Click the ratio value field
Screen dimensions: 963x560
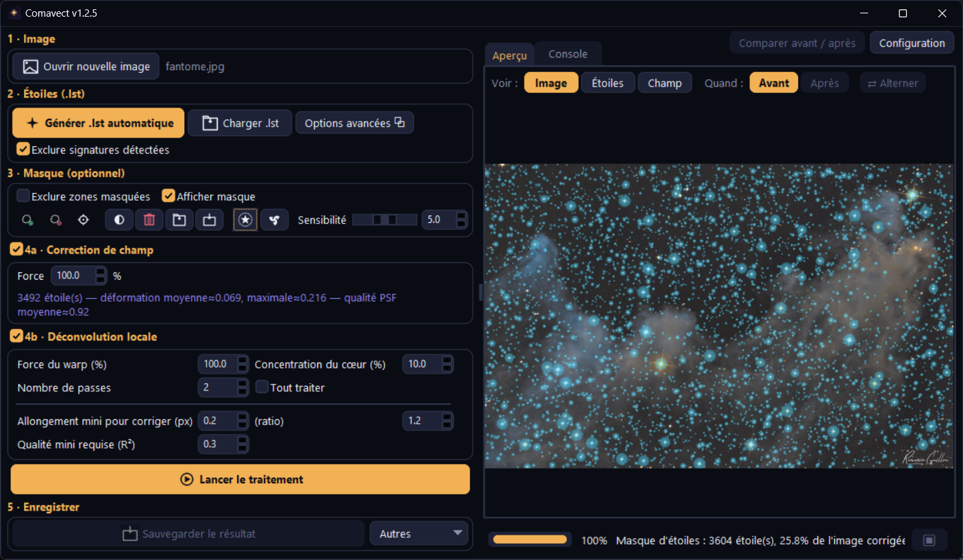(427, 421)
